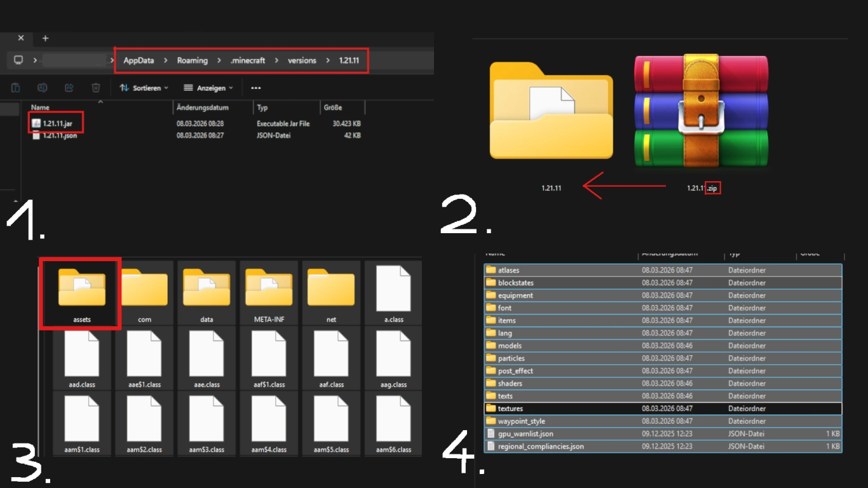Click the Share icon in the Explorer toolbar

pos(69,88)
